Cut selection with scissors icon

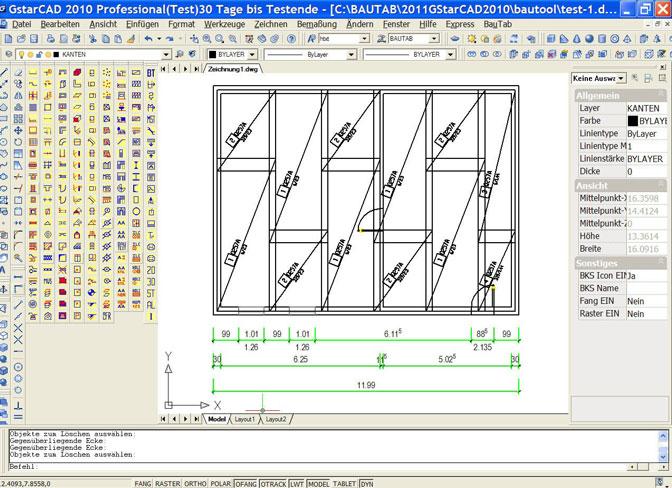tap(93, 39)
